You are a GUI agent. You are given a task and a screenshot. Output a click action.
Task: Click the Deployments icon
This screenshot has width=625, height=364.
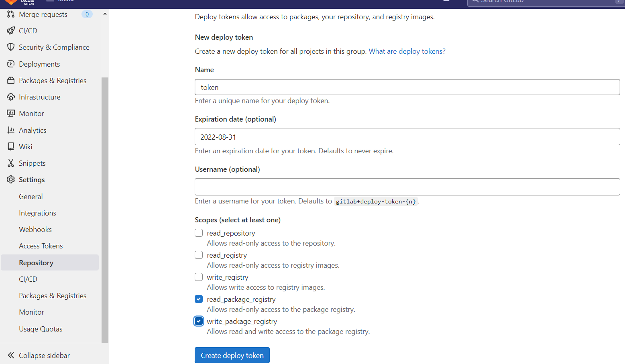[x=11, y=64]
